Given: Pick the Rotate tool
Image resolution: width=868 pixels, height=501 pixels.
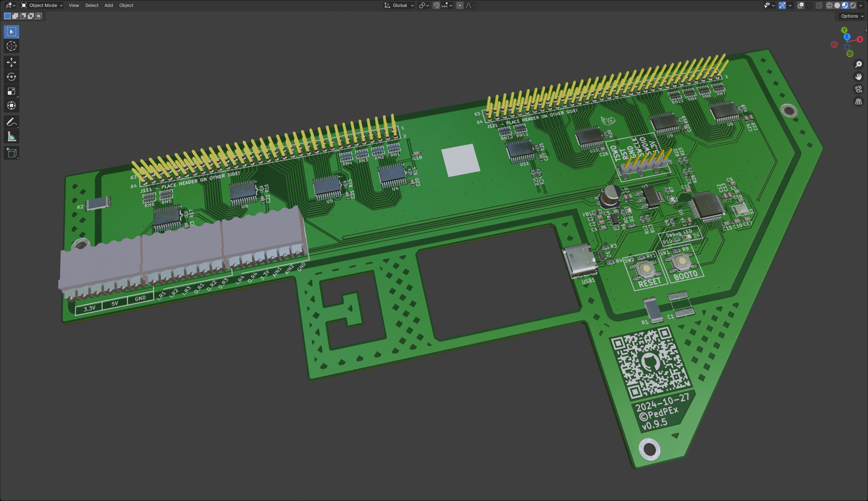Looking at the screenshot, I should pyautogui.click(x=11, y=77).
